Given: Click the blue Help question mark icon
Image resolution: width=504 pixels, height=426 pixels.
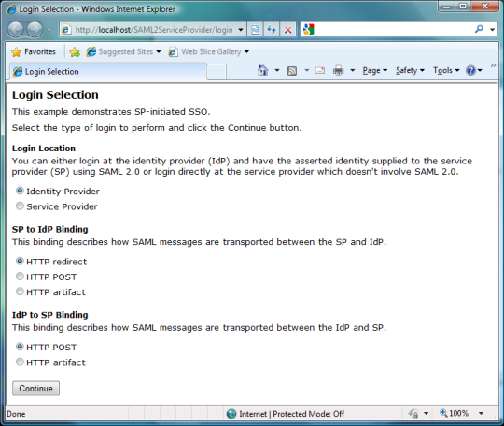Looking at the screenshot, I should click(x=470, y=70).
